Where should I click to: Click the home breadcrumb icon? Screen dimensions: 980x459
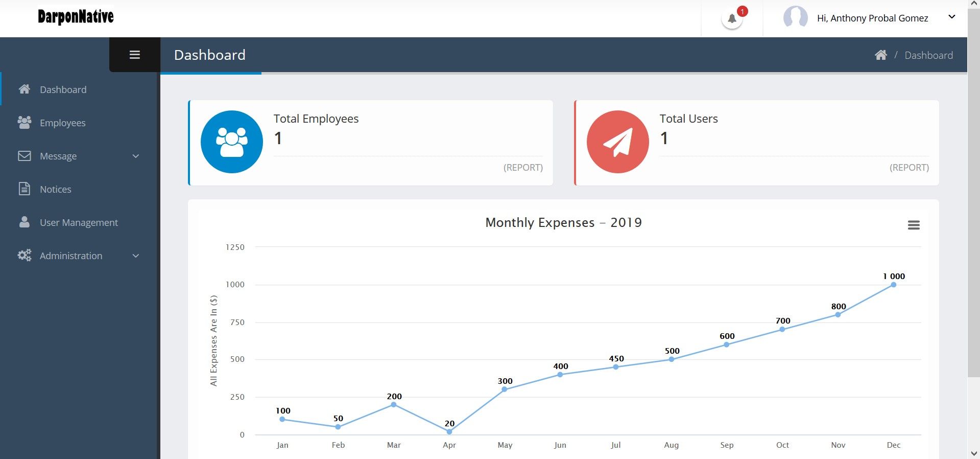tap(880, 55)
